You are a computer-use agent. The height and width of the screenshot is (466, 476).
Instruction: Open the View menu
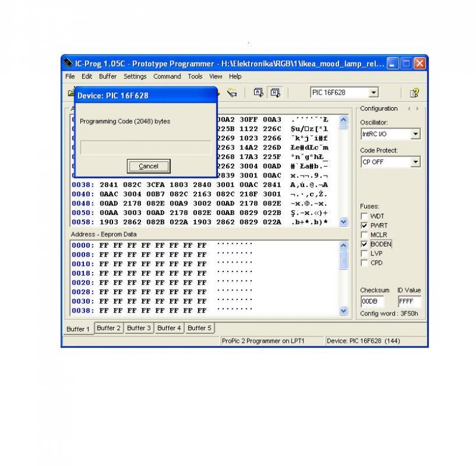click(215, 76)
